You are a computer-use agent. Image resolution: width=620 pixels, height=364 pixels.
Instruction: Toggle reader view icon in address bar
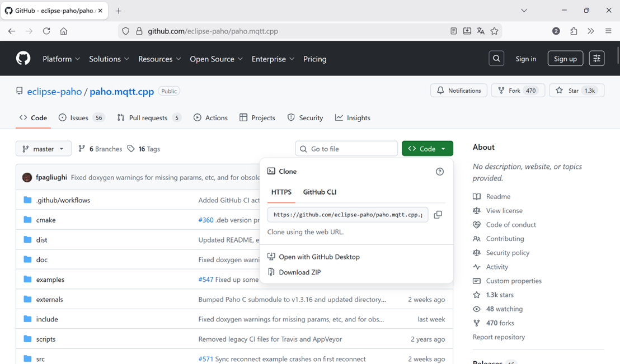click(454, 31)
